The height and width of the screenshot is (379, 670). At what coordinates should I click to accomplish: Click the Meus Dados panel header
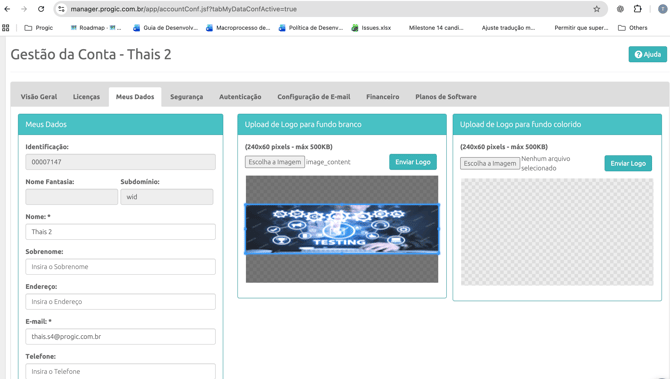click(120, 124)
